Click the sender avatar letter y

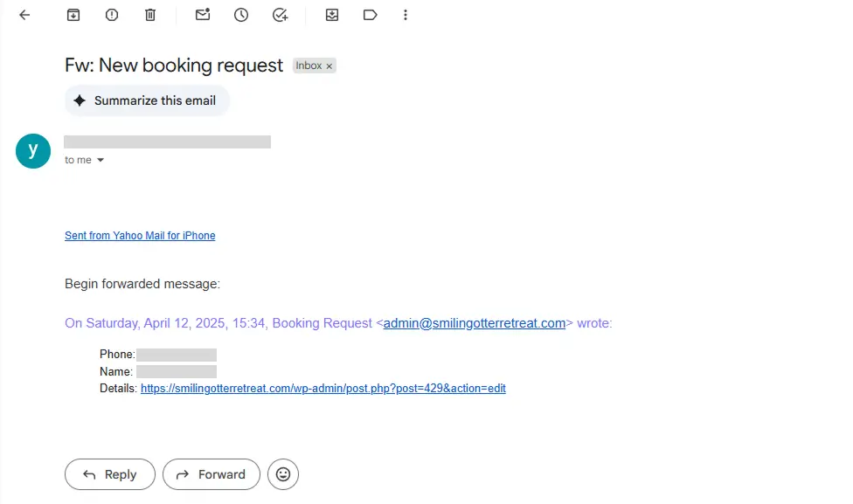point(33,151)
